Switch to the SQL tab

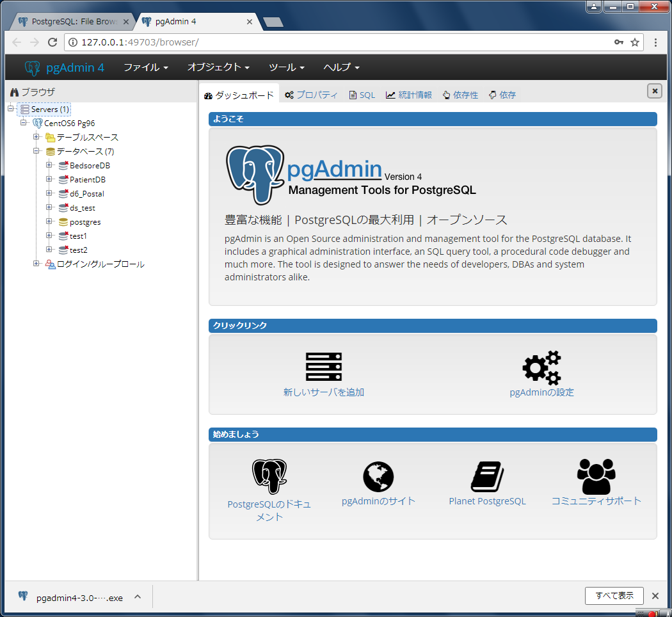(363, 95)
